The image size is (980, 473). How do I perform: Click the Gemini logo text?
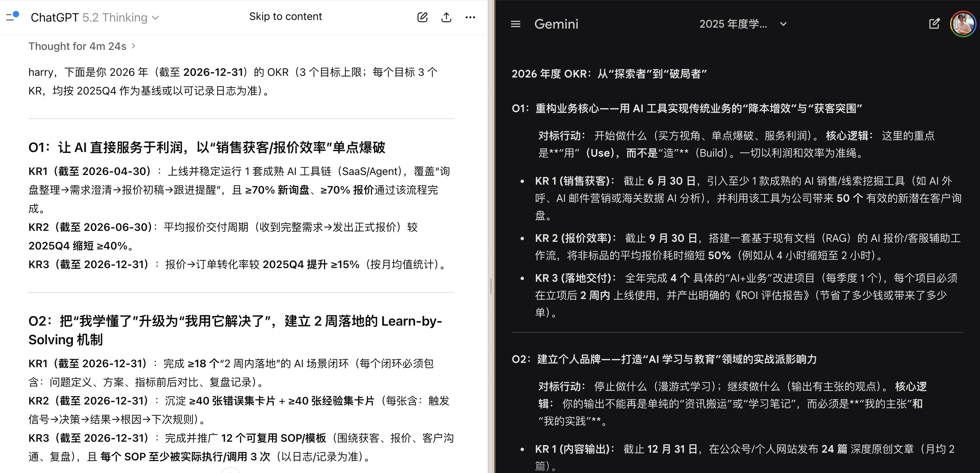(556, 24)
